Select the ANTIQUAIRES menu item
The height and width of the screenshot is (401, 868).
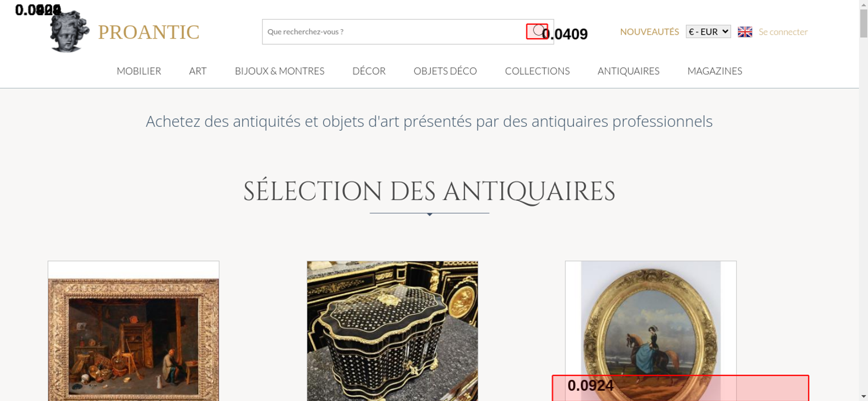tap(628, 71)
